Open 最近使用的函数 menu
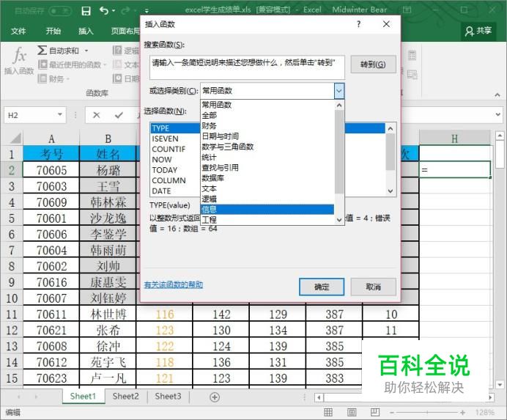The image size is (507, 420). (x=72, y=65)
